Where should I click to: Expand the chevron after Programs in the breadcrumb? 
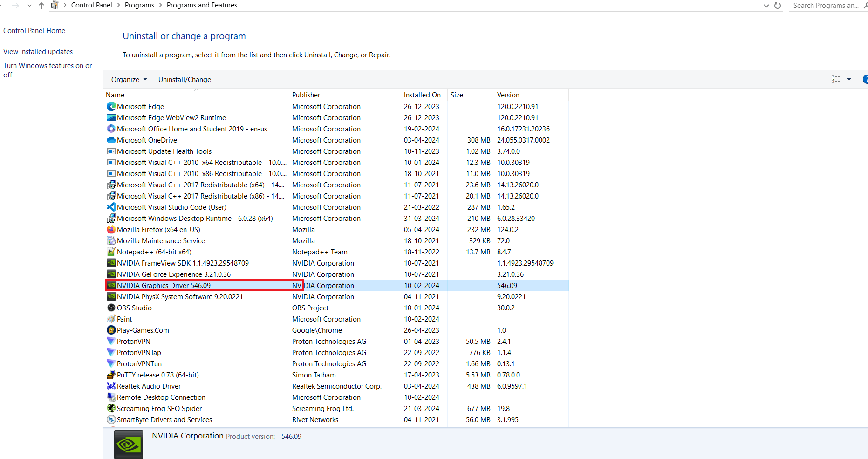click(161, 5)
